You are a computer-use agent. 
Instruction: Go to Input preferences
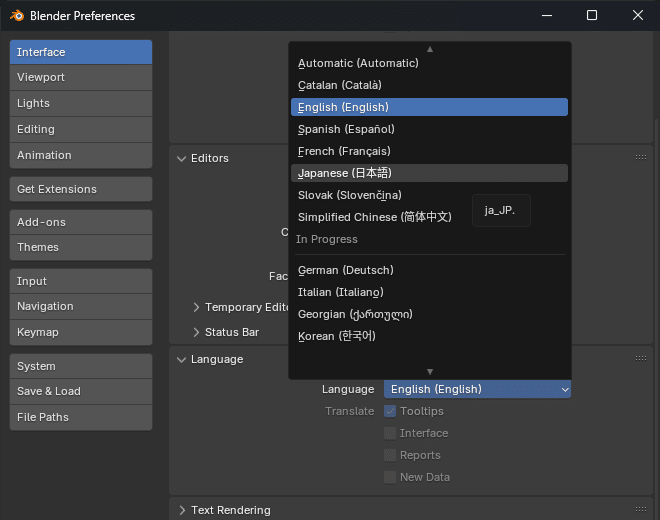pos(81,281)
